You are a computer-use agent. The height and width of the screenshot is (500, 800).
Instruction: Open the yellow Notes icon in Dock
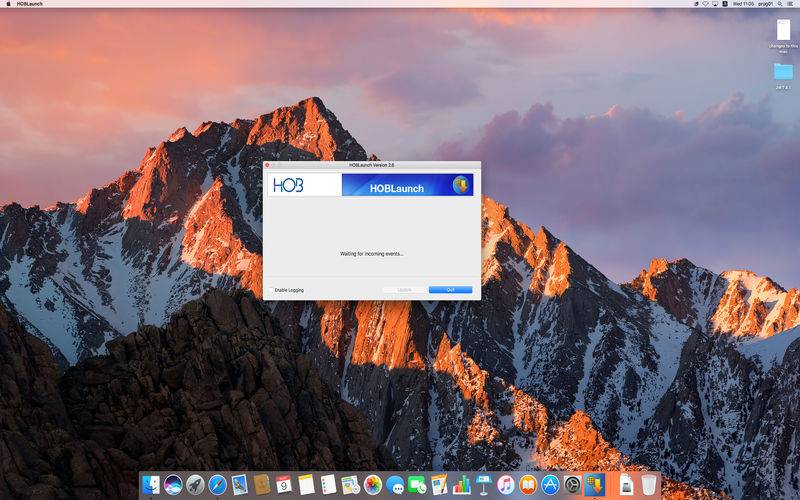click(306, 485)
